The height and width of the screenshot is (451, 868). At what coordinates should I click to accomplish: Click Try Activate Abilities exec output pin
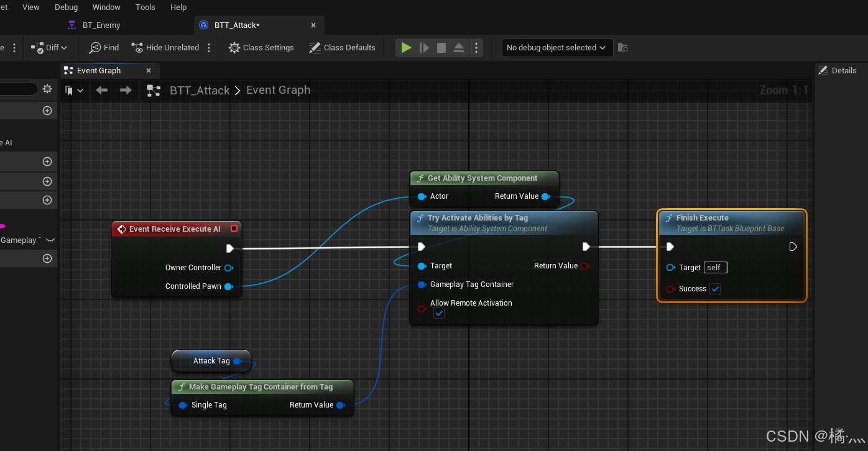[586, 247]
